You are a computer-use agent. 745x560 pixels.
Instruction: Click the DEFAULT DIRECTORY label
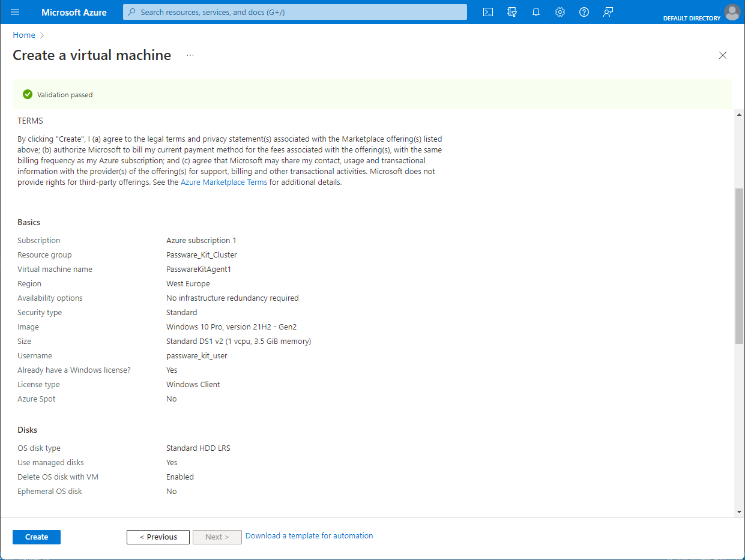(x=692, y=19)
